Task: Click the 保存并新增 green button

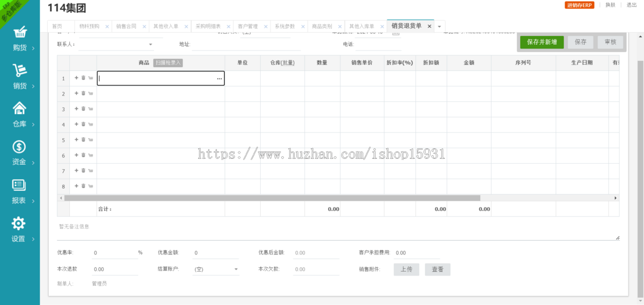Action: click(542, 42)
